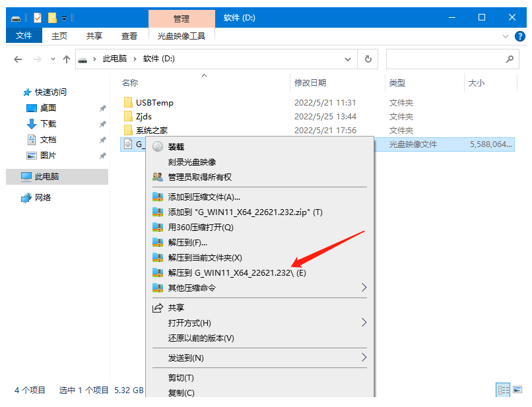Open the 光盘映像工具 ribbon tab

[x=182, y=36]
